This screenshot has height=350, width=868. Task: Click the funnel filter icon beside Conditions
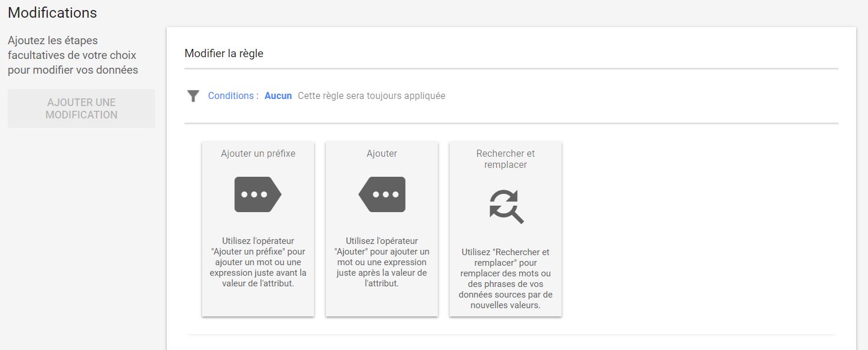193,96
